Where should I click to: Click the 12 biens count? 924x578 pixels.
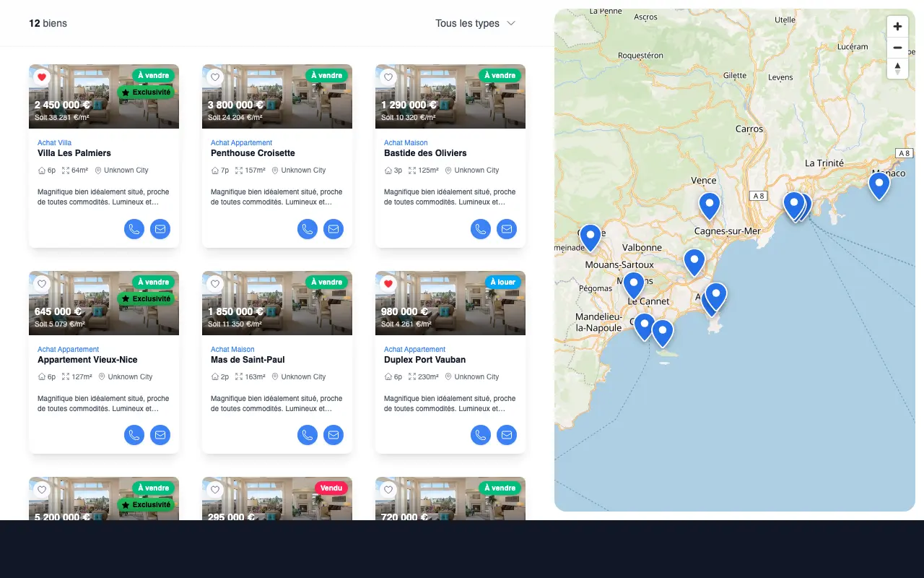point(48,23)
